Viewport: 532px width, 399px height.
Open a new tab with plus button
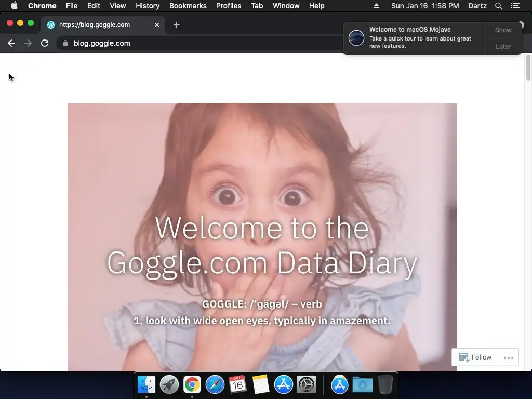click(x=177, y=25)
